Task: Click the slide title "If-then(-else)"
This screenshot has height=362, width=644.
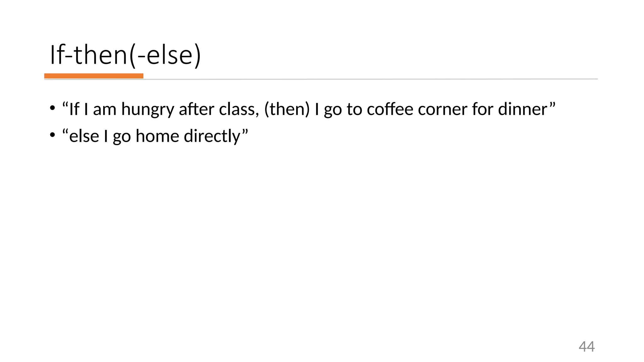Action: pos(125,55)
